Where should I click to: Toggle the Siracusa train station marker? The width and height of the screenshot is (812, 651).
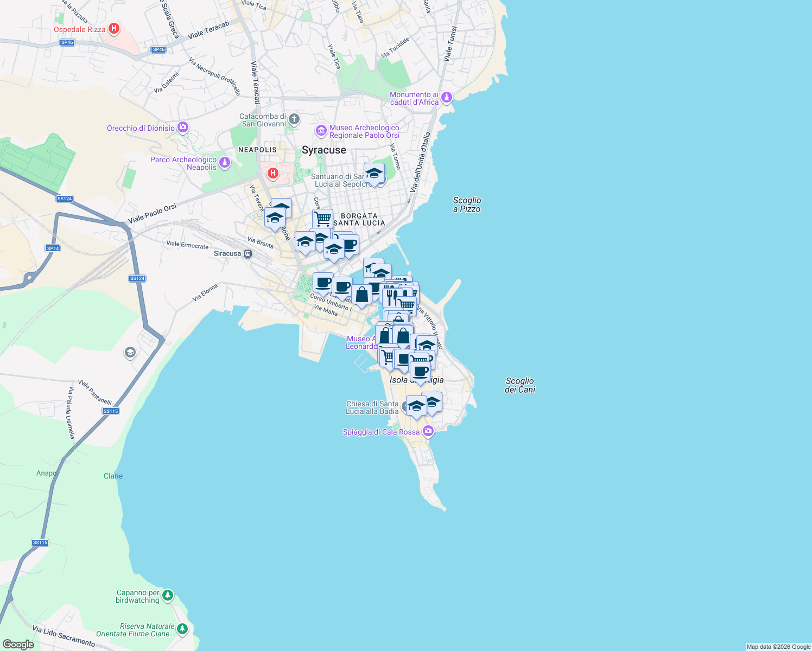click(248, 253)
